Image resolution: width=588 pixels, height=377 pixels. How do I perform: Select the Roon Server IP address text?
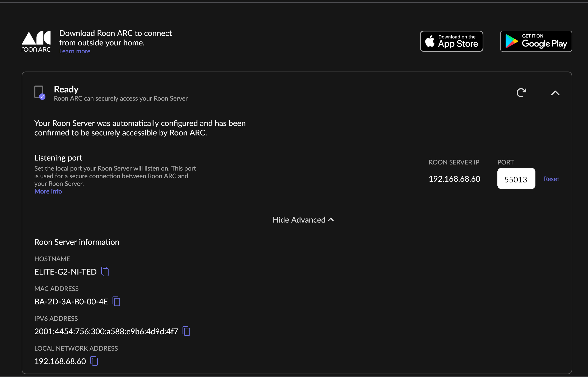click(454, 179)
